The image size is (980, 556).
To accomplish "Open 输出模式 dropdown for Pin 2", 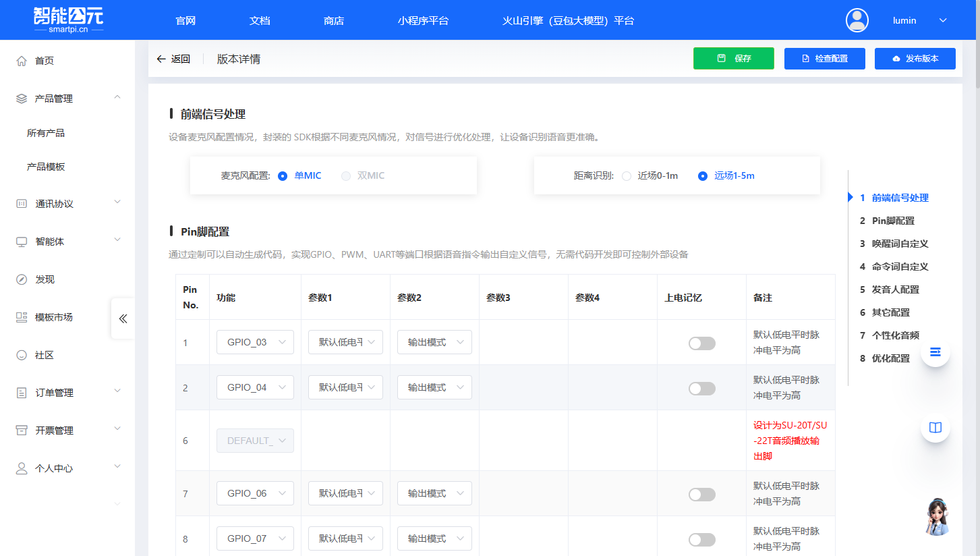I will [434, 387].
